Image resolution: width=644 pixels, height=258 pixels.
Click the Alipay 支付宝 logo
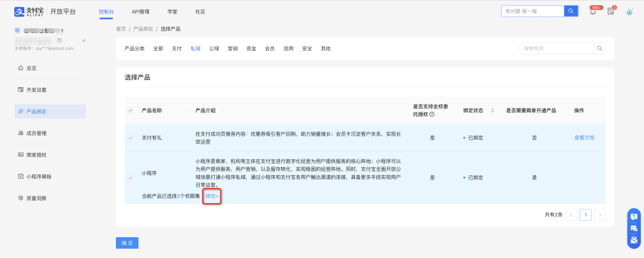pos(29,11)
